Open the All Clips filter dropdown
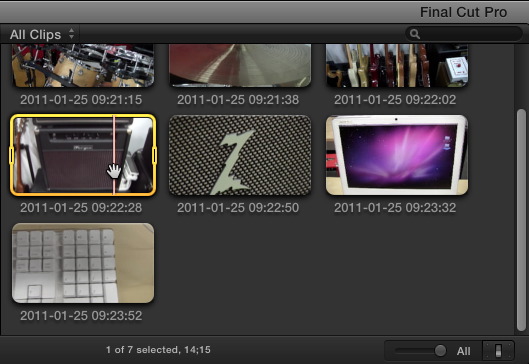The height and width of the screenshot is (364, 529). (x=42, y=34)
